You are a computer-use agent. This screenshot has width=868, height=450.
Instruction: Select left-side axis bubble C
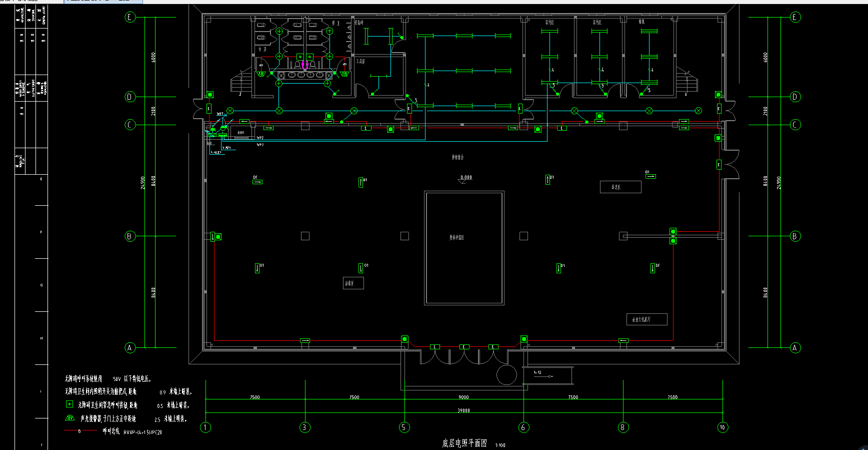point(130,125)
